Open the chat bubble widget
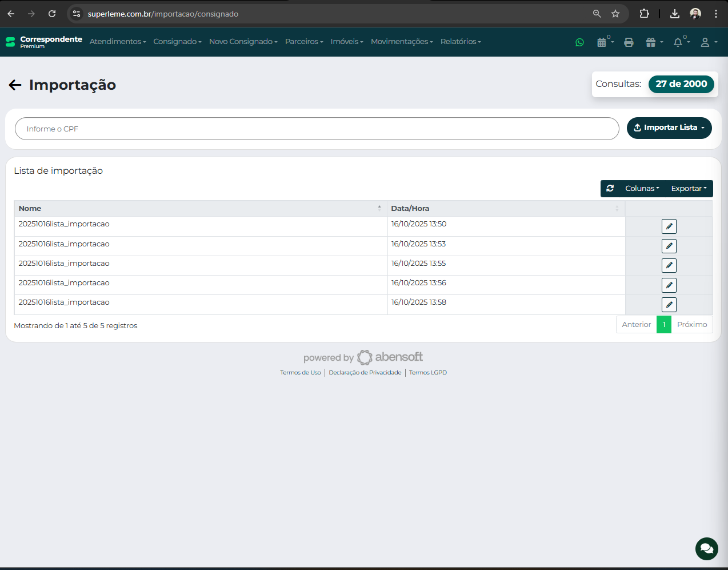728x570 pixels. [x=706, y=549]
